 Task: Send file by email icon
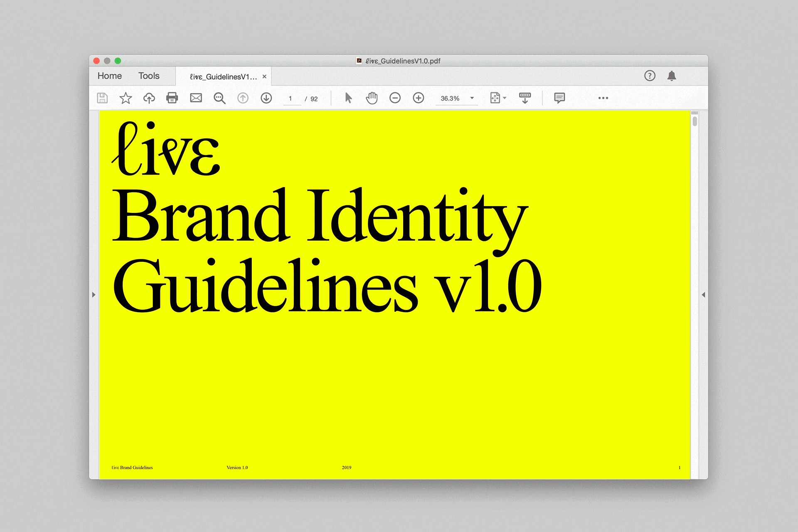tap(196, 98)
